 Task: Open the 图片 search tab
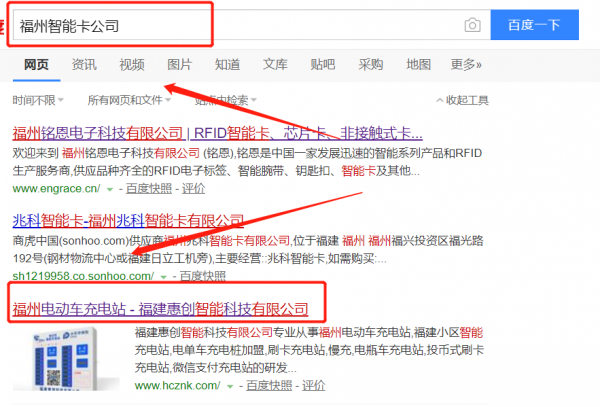coord(180,65)
